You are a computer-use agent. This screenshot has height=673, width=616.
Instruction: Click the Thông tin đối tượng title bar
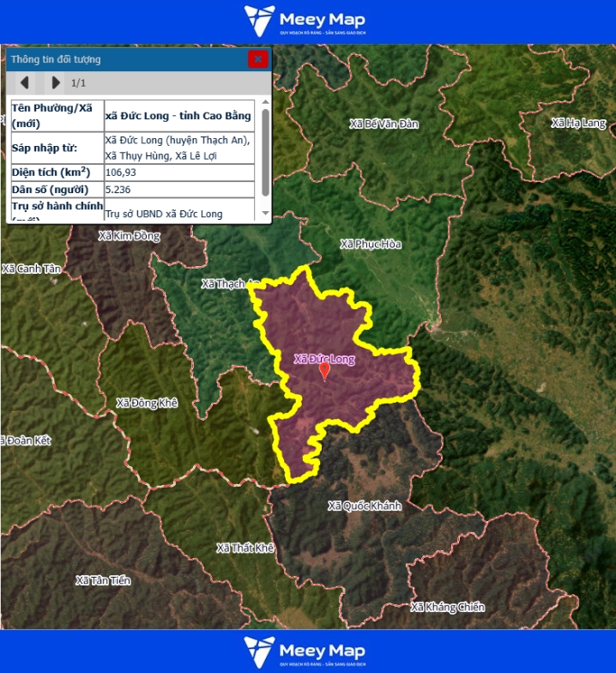click(x=120, y=59)
